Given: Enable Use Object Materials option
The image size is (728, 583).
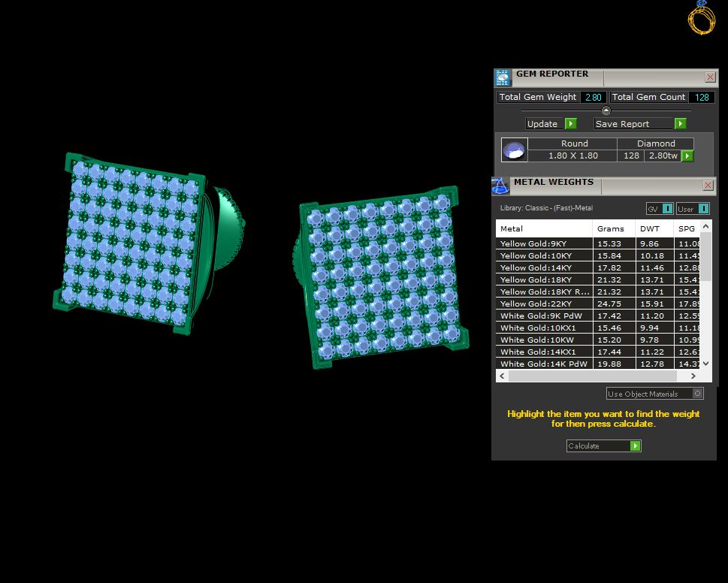Looking at the screenshot, I should [x=697, y=394].
